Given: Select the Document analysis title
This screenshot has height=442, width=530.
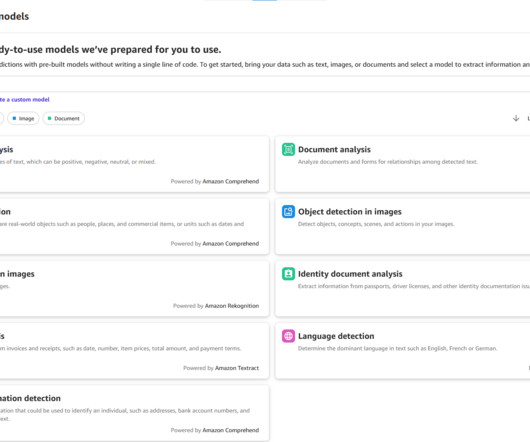Looking at the screenshot, I should click(334, 149).
